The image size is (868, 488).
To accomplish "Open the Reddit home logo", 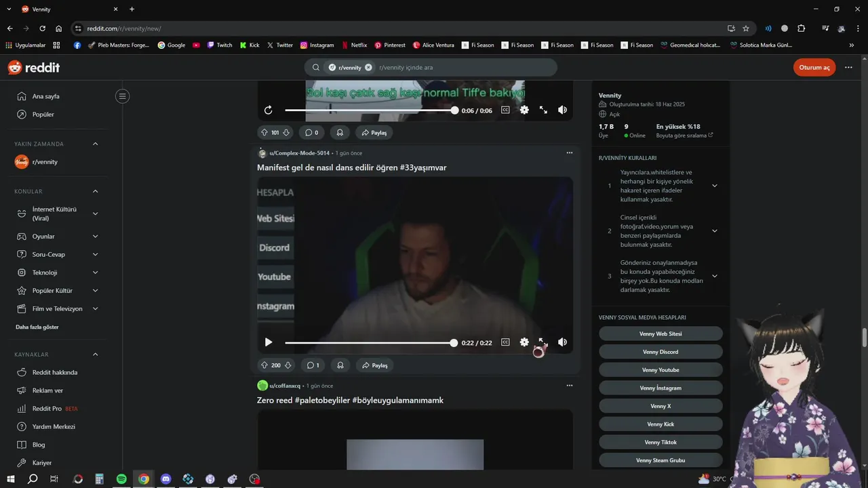I will click(x=33, y=67).
